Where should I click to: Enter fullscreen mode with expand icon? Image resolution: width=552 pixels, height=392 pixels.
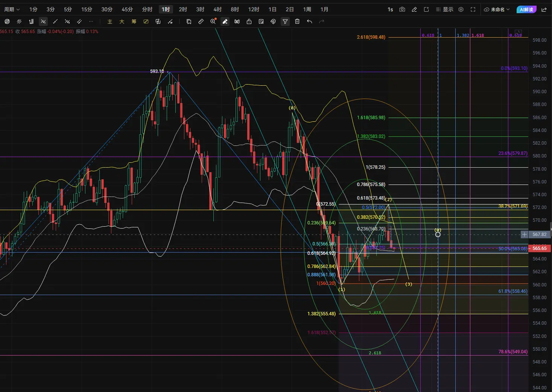(473, 9)
